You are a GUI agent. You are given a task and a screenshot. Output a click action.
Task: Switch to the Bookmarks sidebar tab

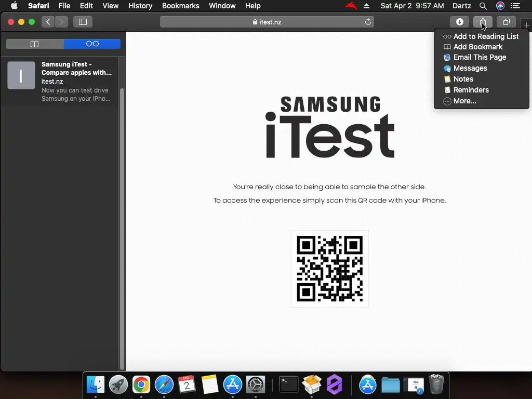(x=35, y=44)
